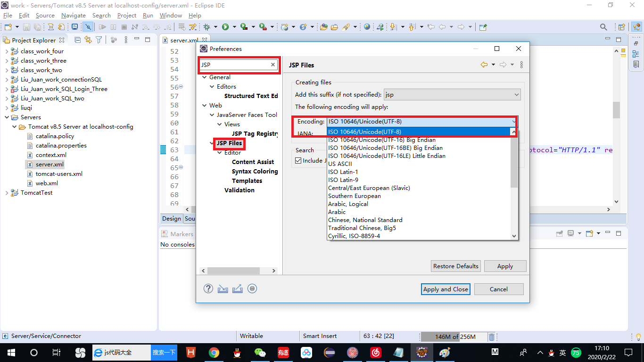Open the Preferences help icon
The height and width of the screenshot is (362, 644).
point(208,289)
